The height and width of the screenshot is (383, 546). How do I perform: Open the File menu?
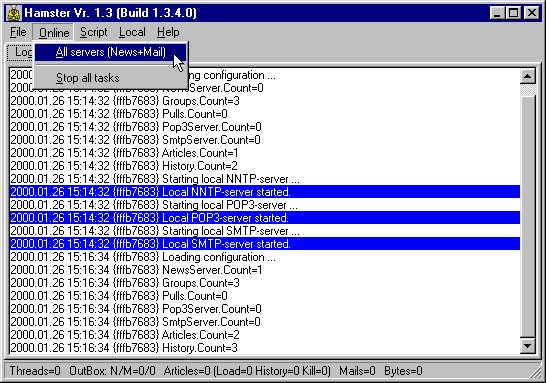(18, 32)
